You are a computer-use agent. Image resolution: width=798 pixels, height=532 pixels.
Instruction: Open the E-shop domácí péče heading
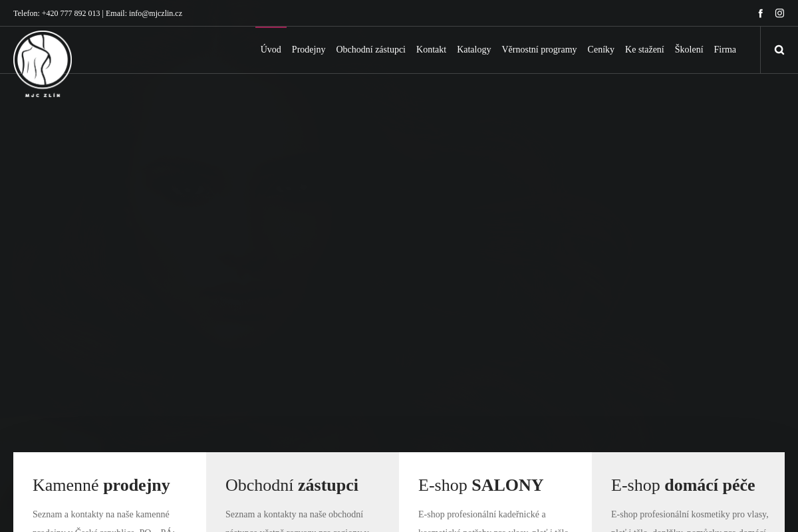point(683,485)
